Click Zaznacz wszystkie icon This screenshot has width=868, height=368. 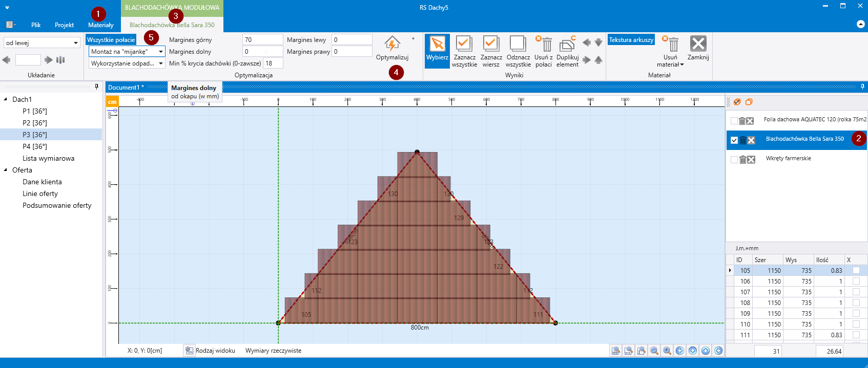tap(464, 44)
